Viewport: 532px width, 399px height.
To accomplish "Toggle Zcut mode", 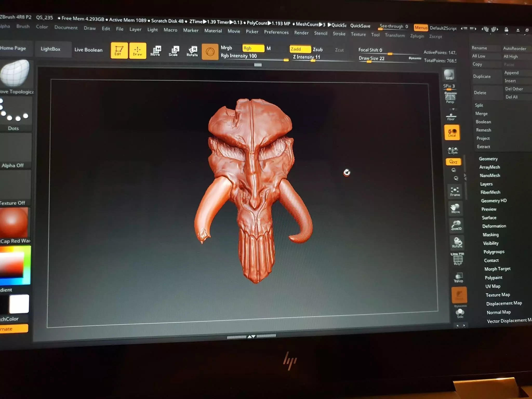I will click(x=339, y=50).
